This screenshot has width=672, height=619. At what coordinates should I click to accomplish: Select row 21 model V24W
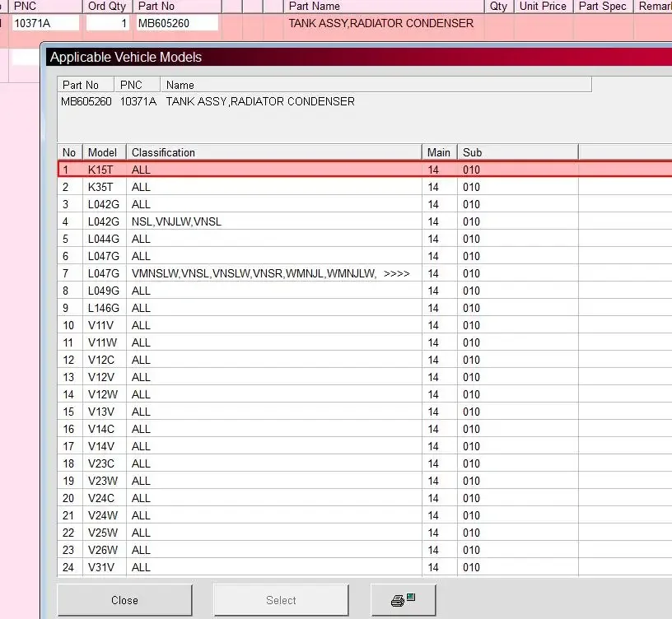365,515
